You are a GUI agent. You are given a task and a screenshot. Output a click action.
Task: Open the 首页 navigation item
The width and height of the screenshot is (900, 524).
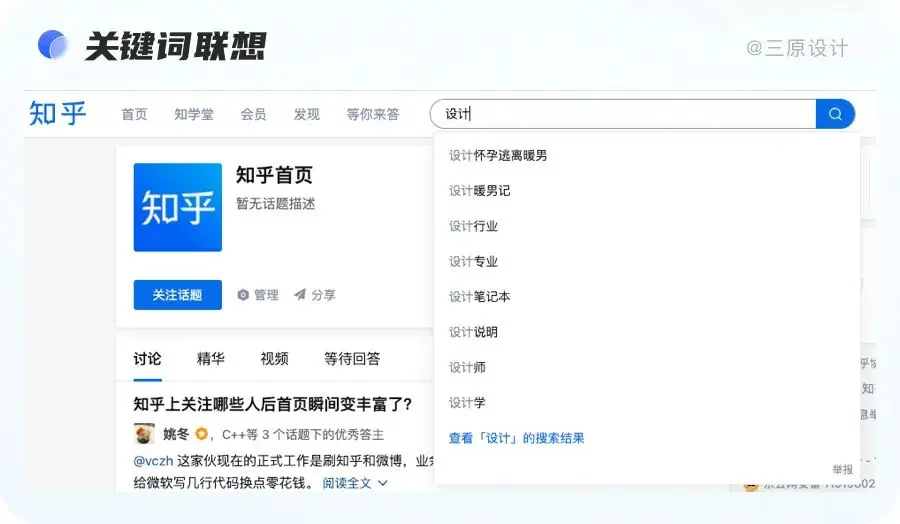coord(134,114)
